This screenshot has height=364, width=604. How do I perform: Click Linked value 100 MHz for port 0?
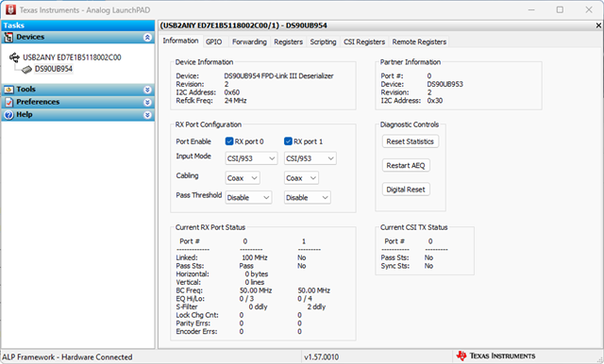click(x=255, y=257)
